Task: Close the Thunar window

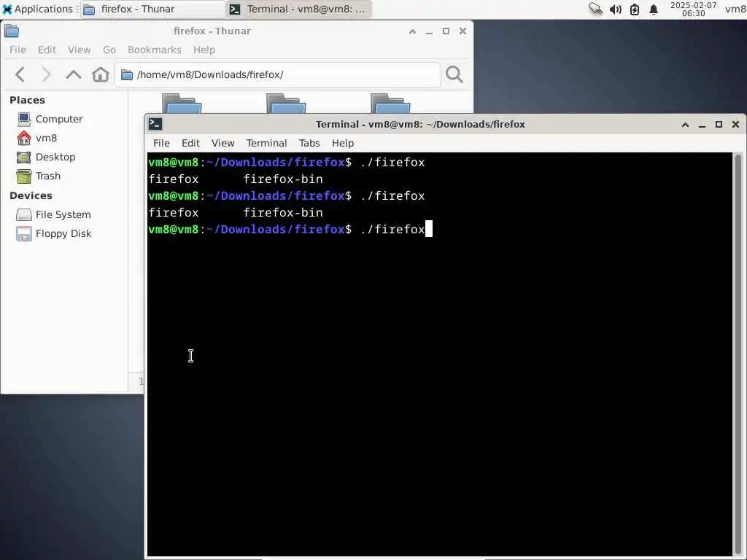Action: click(x=462, y=31)
